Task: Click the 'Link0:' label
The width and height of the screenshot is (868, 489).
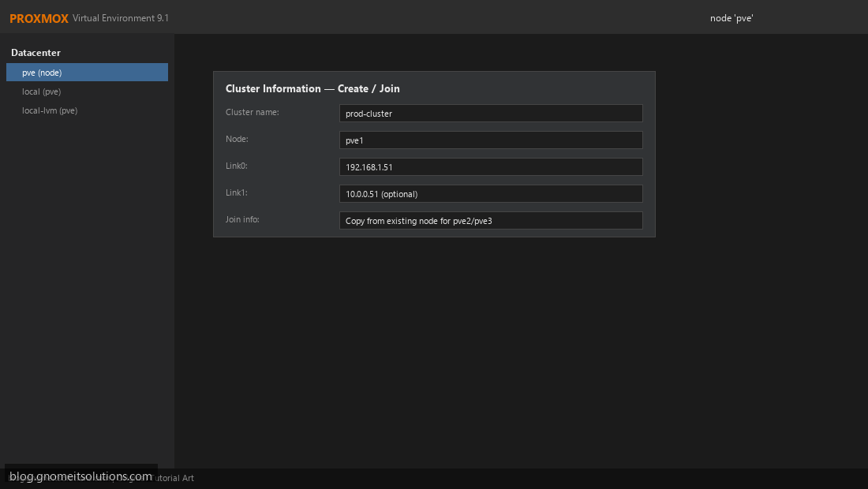Action: click(x=237, y=166)
